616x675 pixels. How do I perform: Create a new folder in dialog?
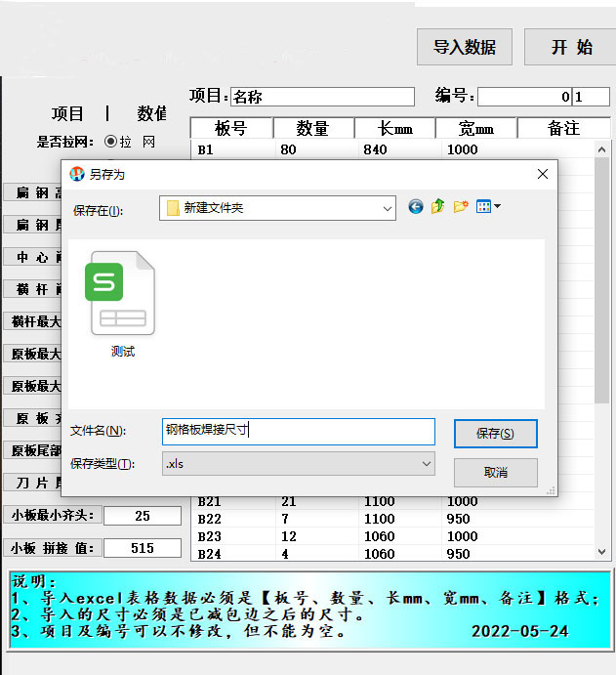(x=460, y=206)
